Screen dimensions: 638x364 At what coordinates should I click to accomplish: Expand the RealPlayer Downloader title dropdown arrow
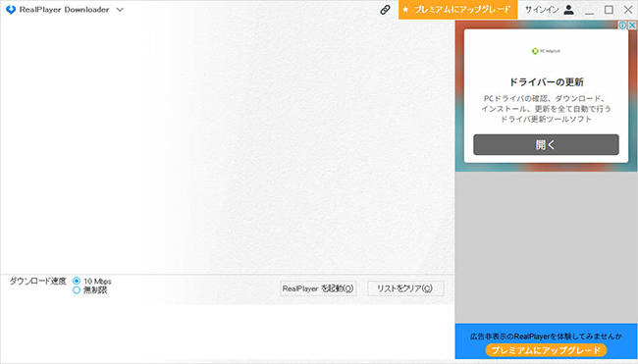120,10
